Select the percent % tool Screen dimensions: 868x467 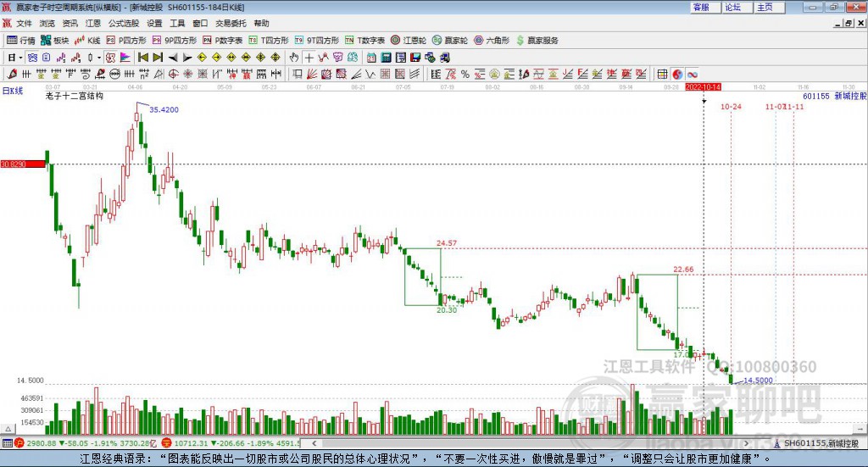(x=465, y=74)
